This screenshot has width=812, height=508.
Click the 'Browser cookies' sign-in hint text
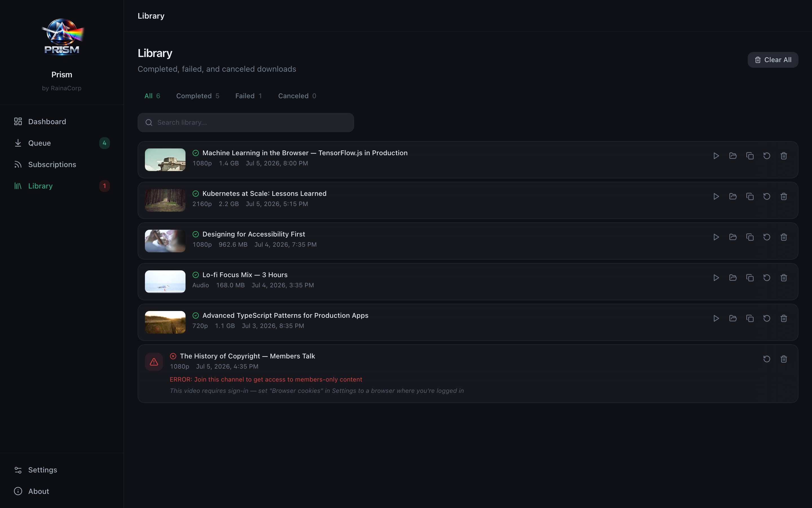[x=317, y=391]
